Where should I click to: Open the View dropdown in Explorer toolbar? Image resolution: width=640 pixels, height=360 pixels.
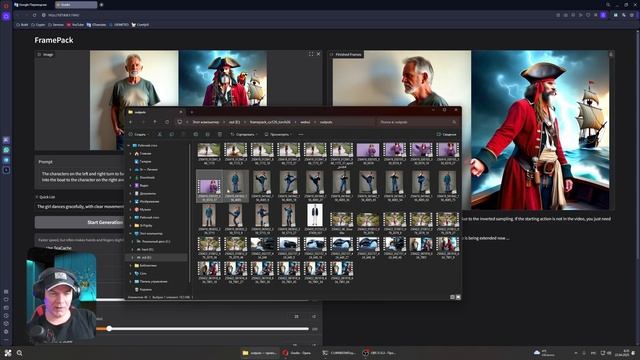278,134
